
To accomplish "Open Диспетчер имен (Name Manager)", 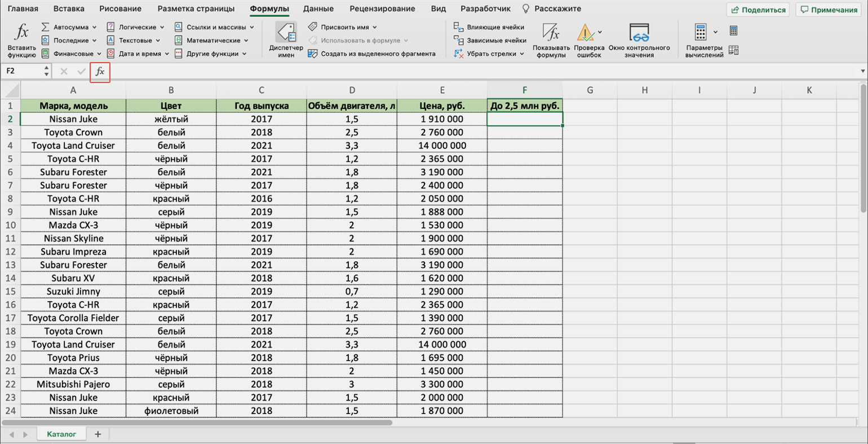I will (286, 39).
